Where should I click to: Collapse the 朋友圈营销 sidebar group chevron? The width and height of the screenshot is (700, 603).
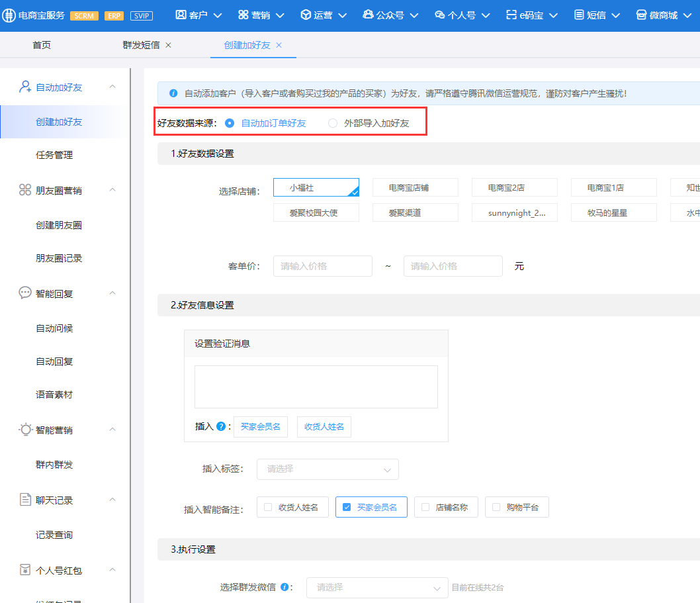pos(112,190)
